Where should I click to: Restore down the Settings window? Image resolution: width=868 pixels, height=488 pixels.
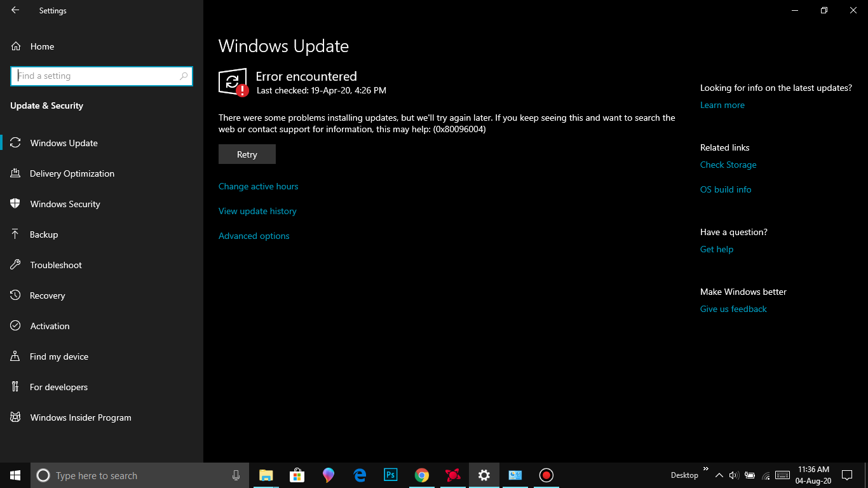click(824, 10)
